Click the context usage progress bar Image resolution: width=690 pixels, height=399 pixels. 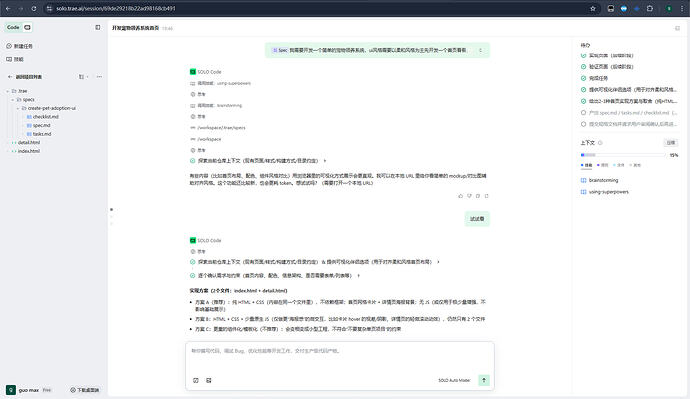[623, 155]
